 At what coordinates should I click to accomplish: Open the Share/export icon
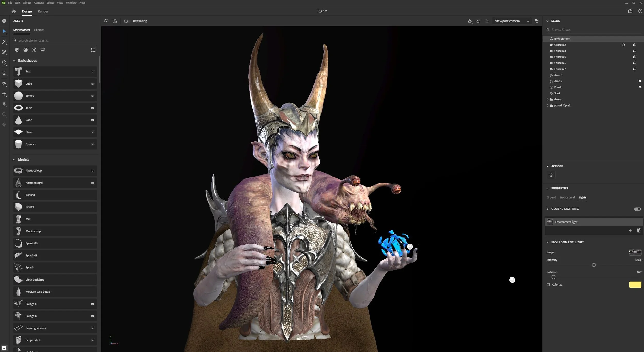[x=630, y=11]
